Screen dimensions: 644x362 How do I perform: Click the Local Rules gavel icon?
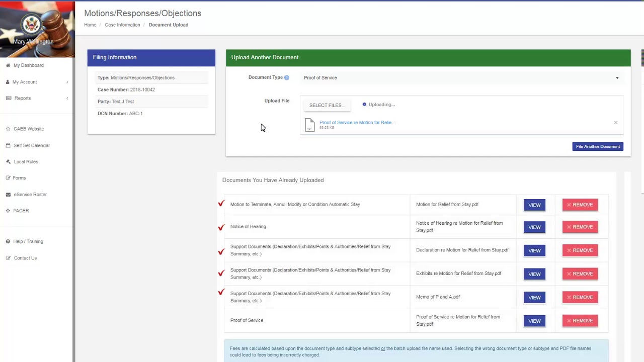8,162
